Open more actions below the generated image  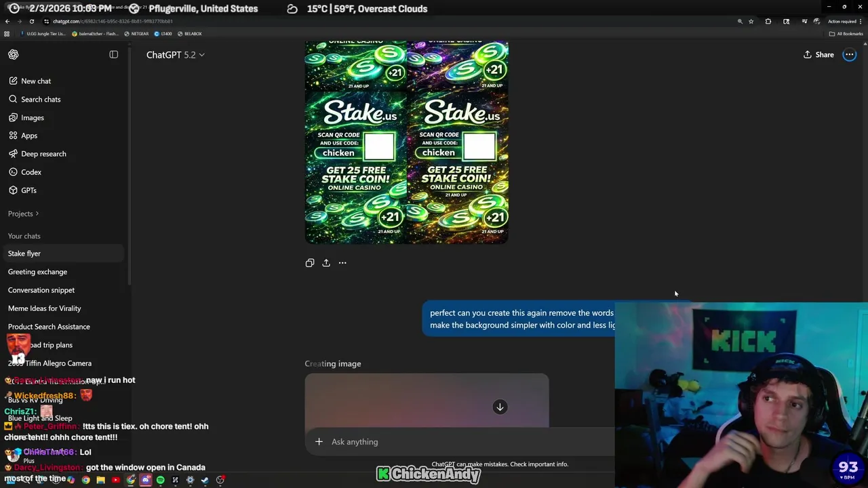342,263
